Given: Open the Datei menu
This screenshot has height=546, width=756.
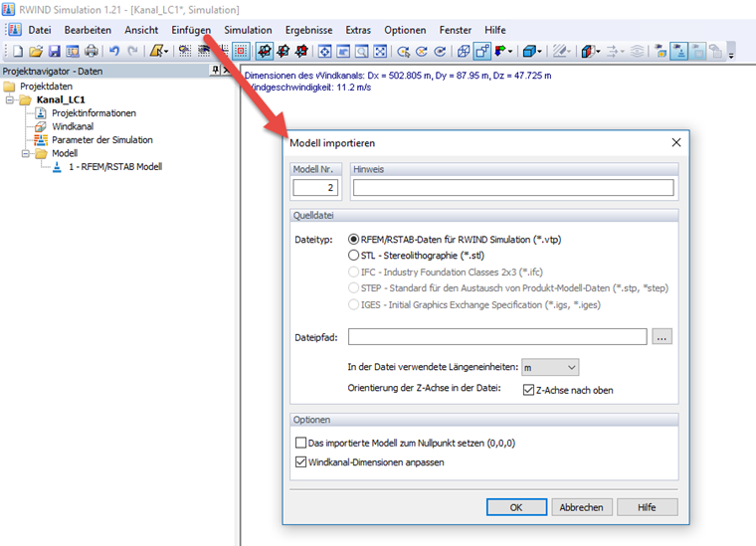Looking at the screenshot, I should pos(40,31).
